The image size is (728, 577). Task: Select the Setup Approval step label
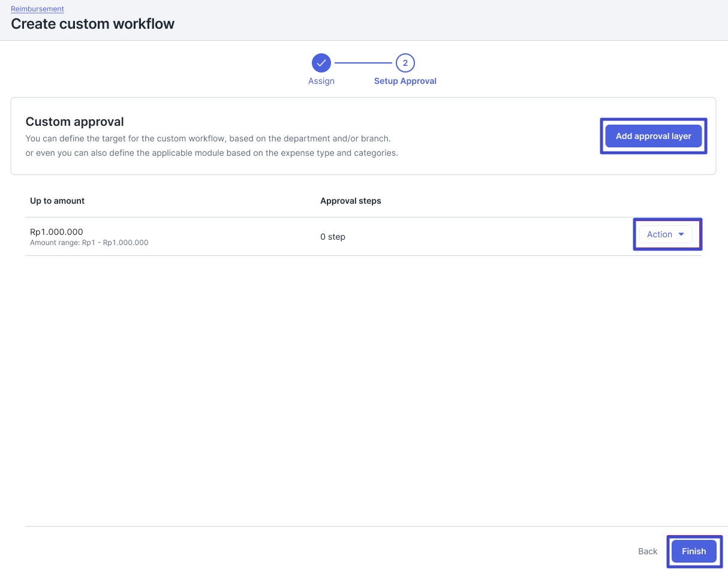pyautogui.click(x=405, y=81)
